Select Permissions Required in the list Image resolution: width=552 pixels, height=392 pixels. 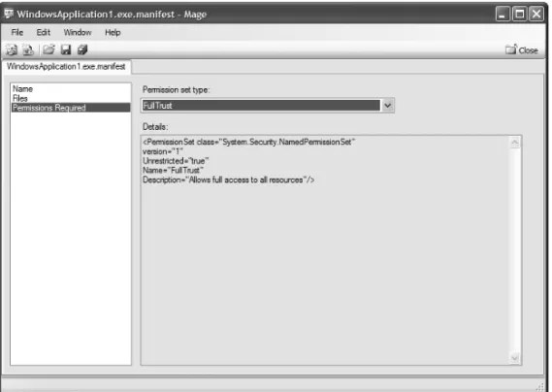tap(71, 108)
